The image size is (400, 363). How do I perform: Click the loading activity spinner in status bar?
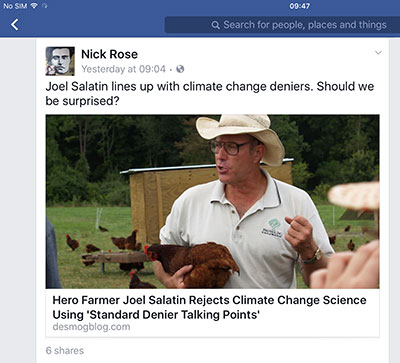45,6
